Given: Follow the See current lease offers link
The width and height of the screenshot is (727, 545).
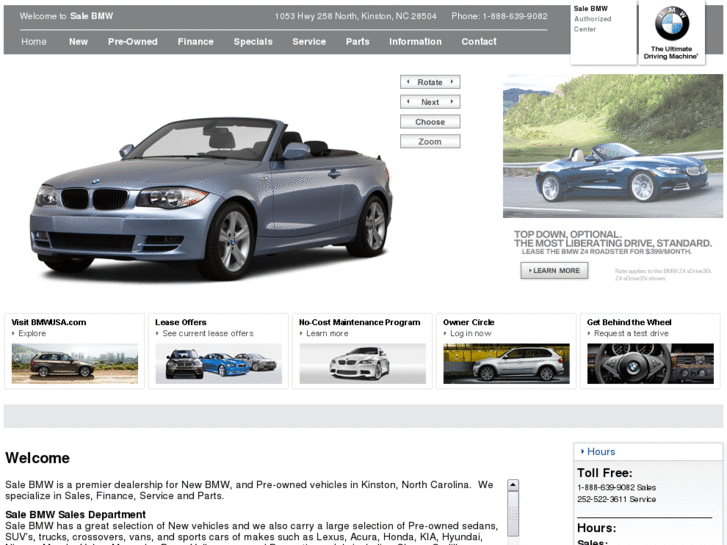Looking at the screenshot, I should click(208, 333).
